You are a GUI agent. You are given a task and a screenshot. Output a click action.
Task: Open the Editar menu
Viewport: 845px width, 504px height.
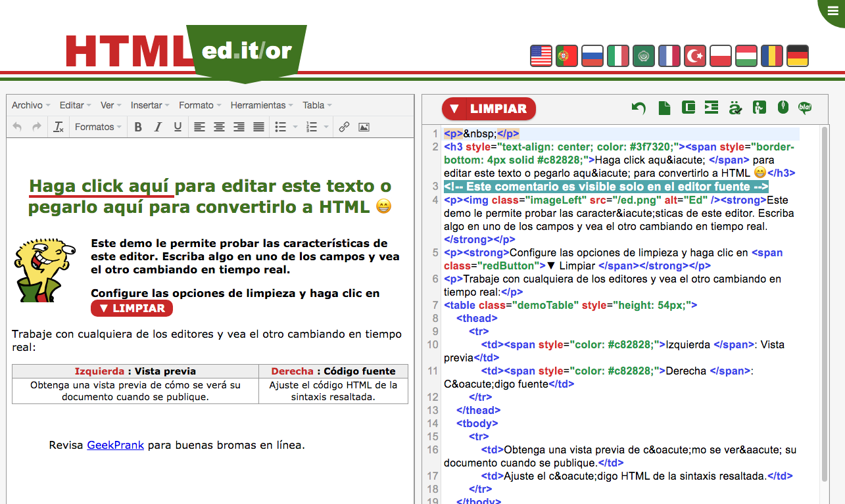tap(76, 105)
